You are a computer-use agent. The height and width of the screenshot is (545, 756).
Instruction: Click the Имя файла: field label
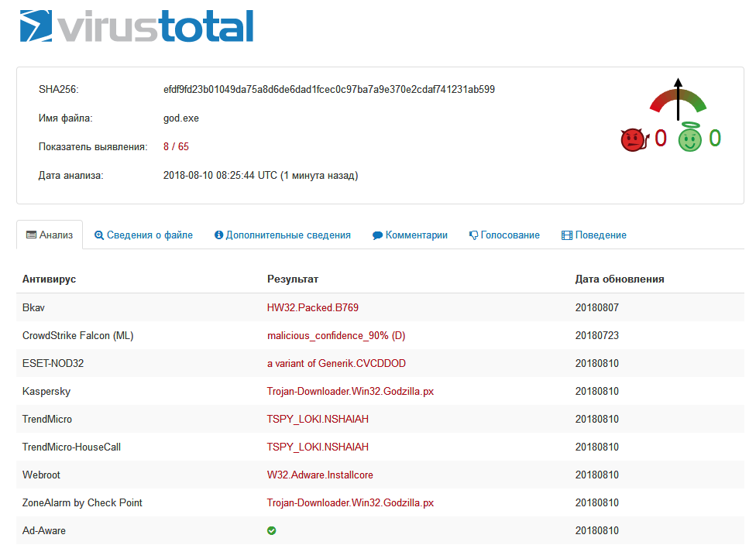[66, 118]
